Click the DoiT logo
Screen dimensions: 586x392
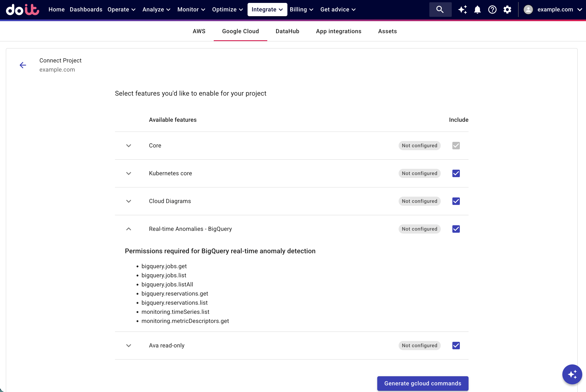22,10
